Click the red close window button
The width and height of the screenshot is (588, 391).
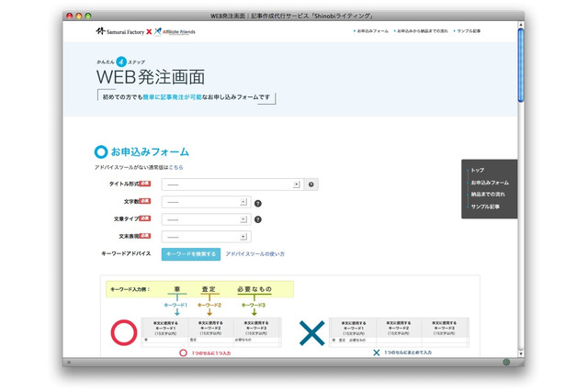(x=70, y=16)
